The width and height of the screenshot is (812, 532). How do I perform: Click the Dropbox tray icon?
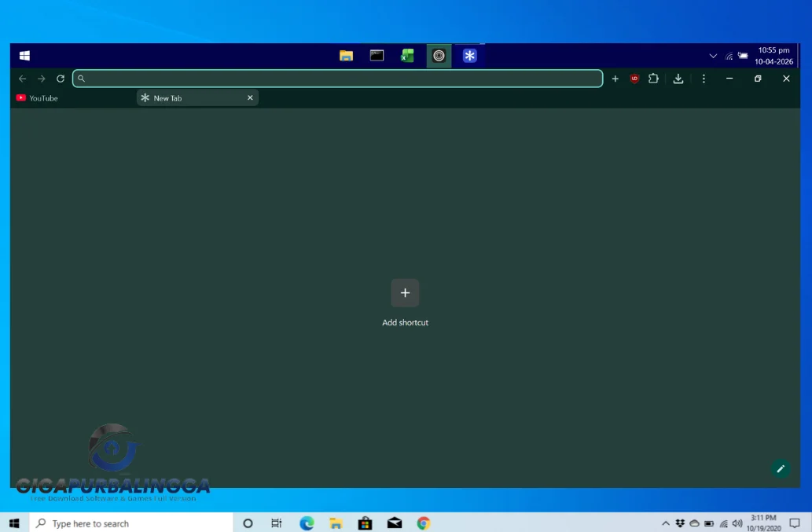(680, 523)
